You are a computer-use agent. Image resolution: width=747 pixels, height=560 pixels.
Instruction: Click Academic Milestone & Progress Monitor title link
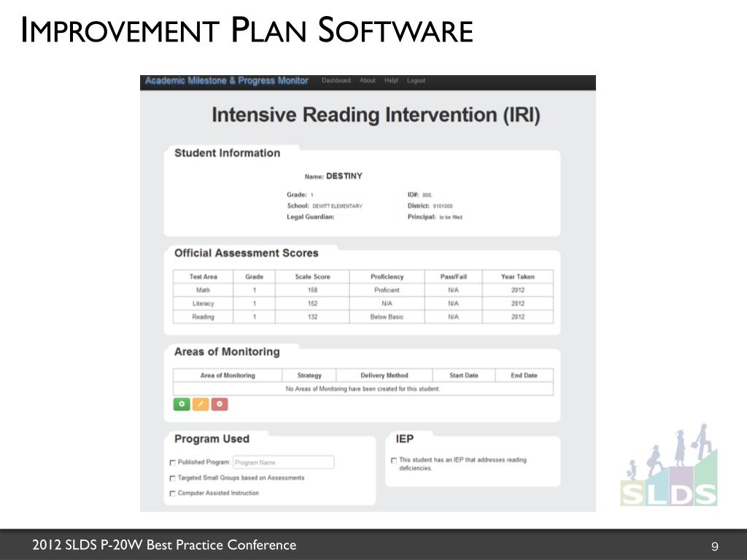226,80
